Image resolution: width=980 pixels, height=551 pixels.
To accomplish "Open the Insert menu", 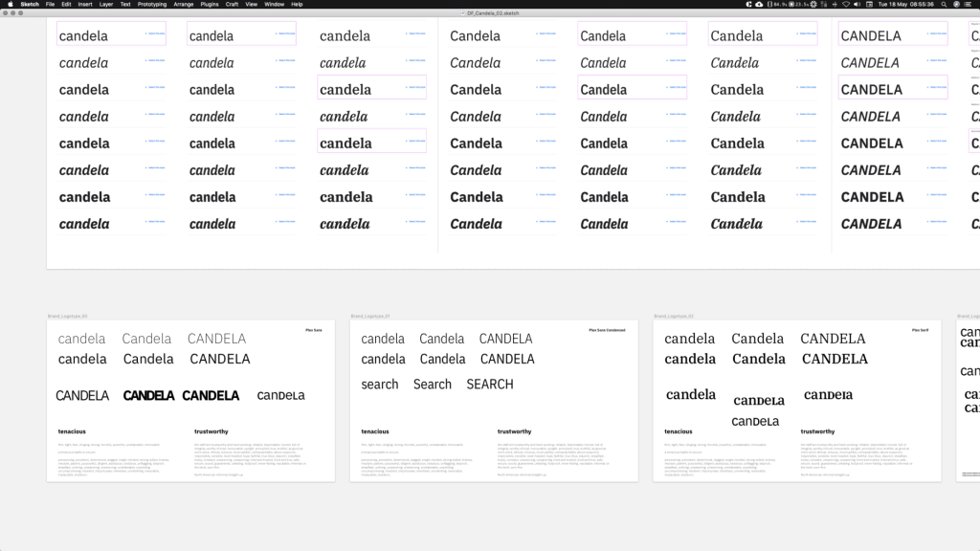I will pos(85,4).
